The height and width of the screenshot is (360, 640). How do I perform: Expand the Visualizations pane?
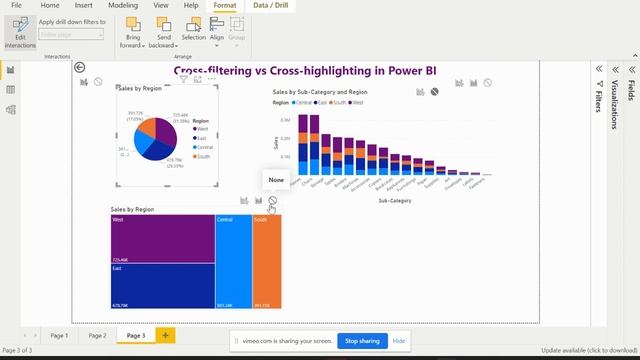615,69
